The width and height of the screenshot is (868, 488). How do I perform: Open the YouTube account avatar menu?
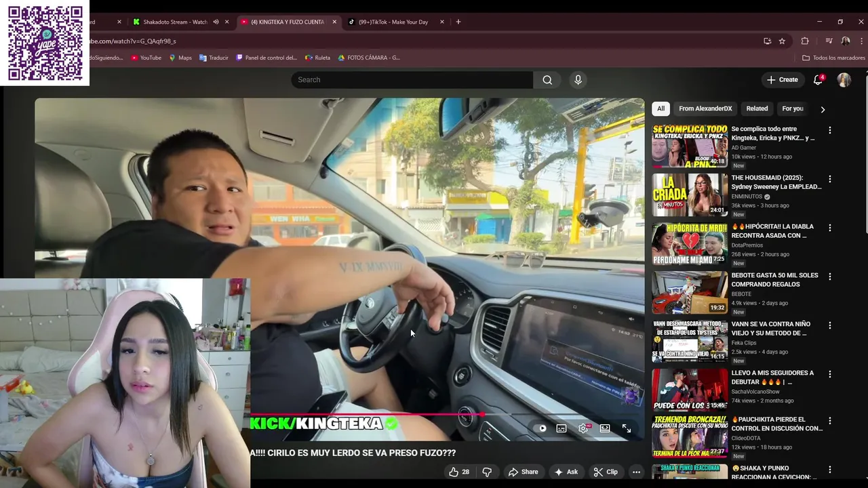click(x=844, y=80)
